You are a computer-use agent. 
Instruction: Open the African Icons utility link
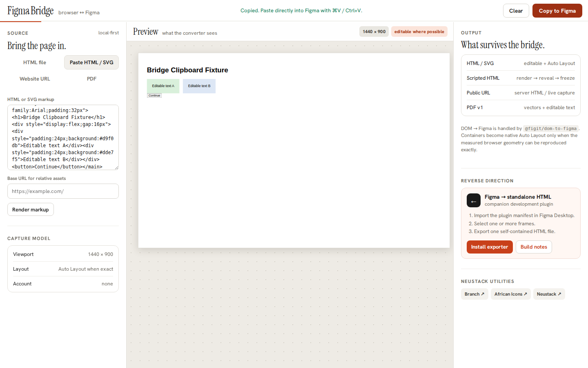(x=511, y=294)
